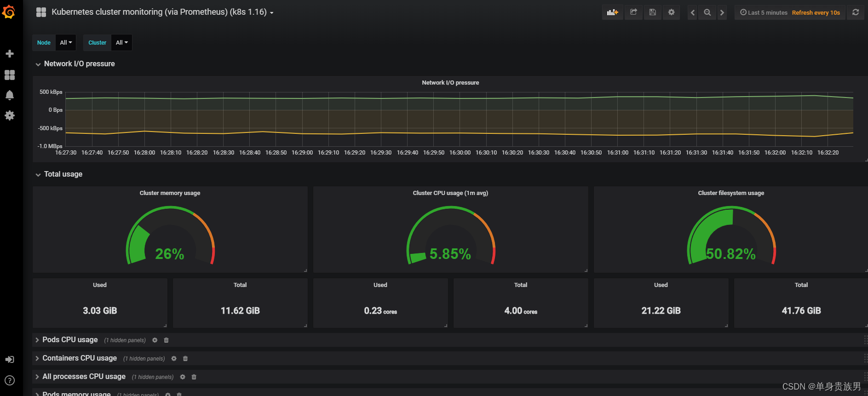Click the 4.00 cores total value

521,311
